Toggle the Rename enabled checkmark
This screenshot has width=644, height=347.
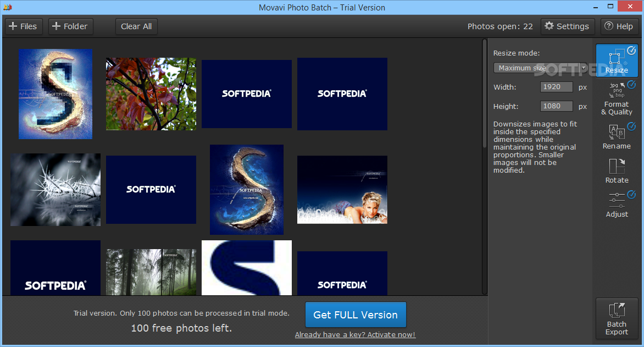631,126
